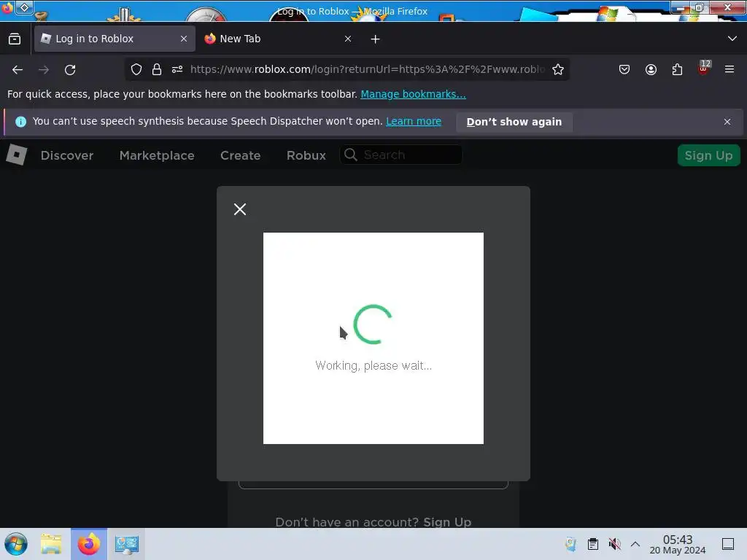Viewport: 747px width, 560px height.
Task: Switch to the Log in to Roblox tab
Action: [x=115, y=39]
